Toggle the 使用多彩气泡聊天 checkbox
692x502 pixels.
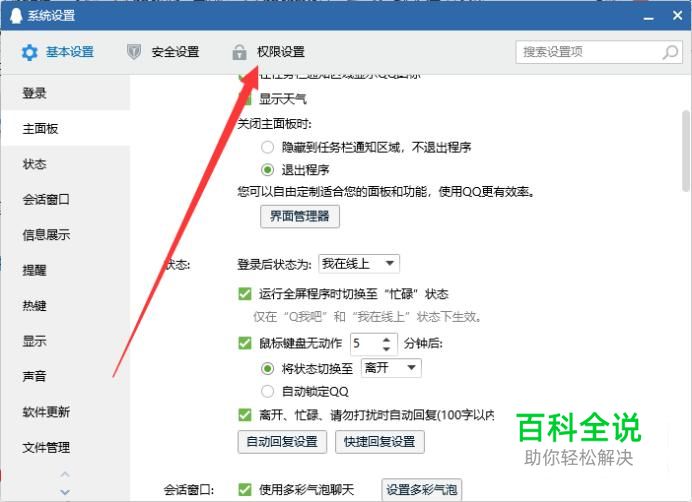[245, 489]
